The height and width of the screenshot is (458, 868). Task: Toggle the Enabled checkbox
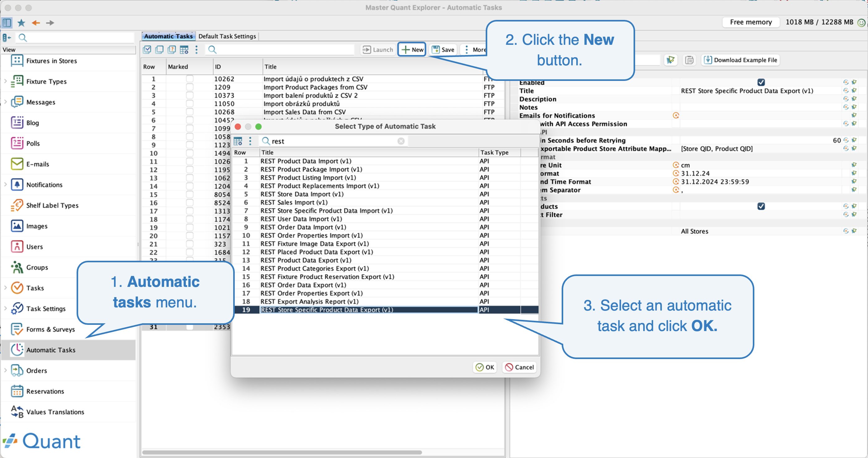point(761,82)
